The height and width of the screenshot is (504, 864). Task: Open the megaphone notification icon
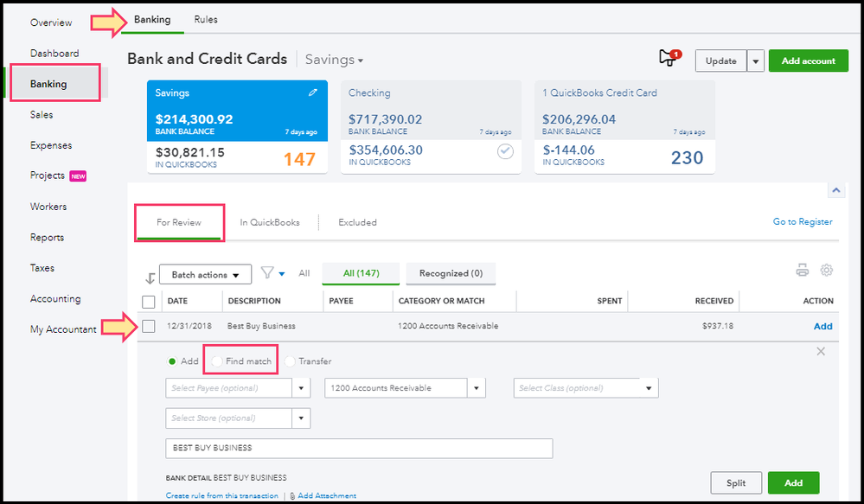(x=669, y=57)
